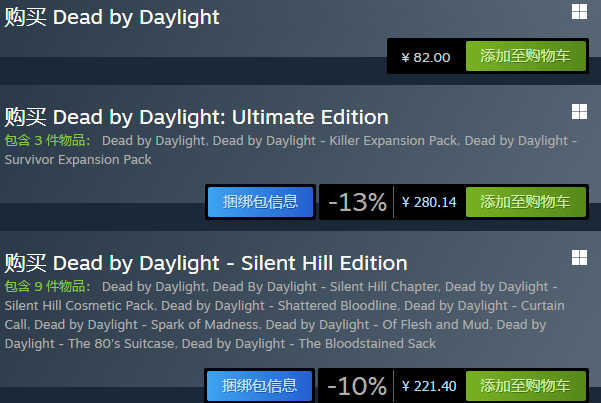Click the ¥ 82.00 price label

point(426,57)
